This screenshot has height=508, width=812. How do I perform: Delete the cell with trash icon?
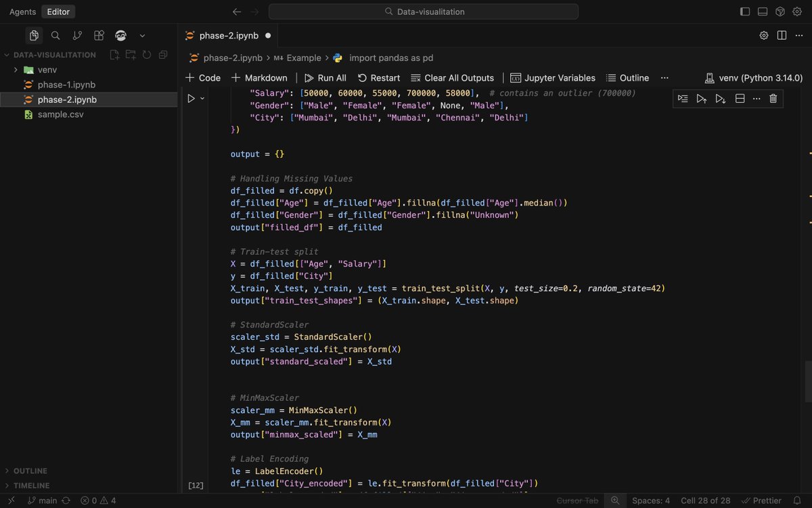[x=773, y=99]
